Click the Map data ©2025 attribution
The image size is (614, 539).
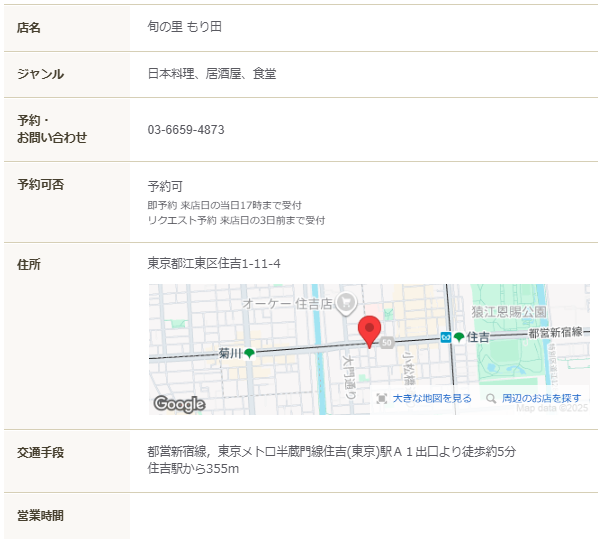pyautogui.click(x=552, y=408)
